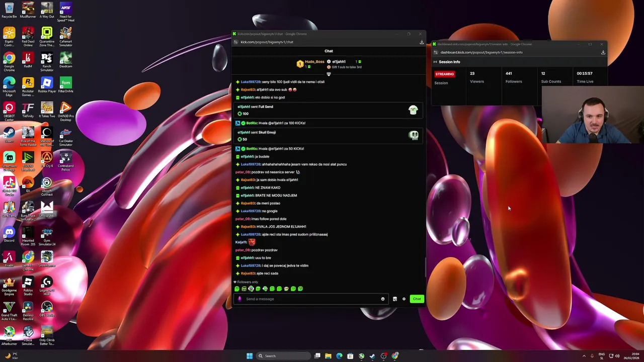Open taskbar clock showing 20:04
Viewport: 644px width, 362px height.
coord(631,356)
